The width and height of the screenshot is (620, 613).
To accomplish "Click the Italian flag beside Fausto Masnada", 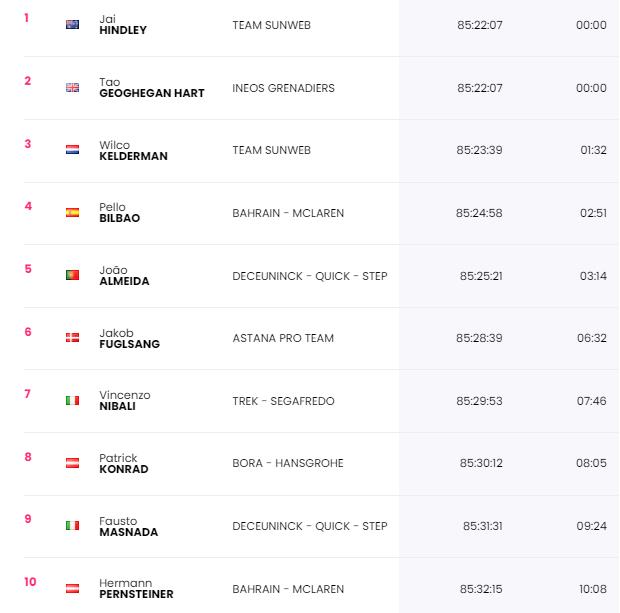I will [x=72, y=525].
